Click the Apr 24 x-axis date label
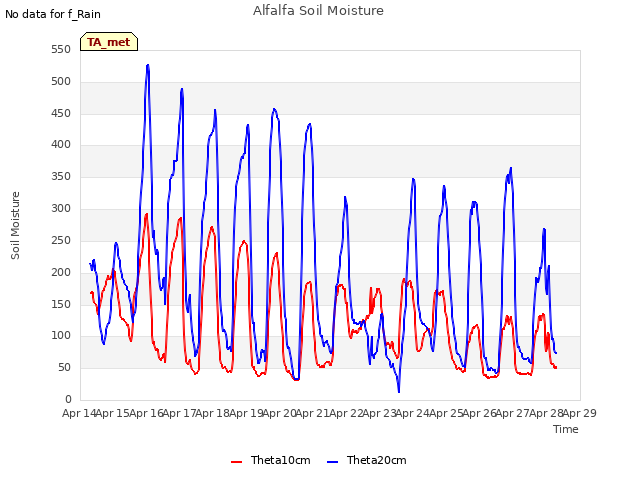640x480 pixels. (x=413, y=413)
